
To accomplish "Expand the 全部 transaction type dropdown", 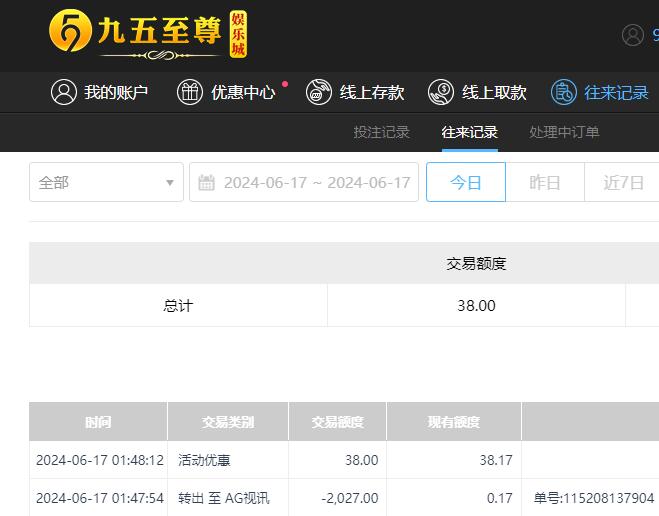I will tap(106, 182).
